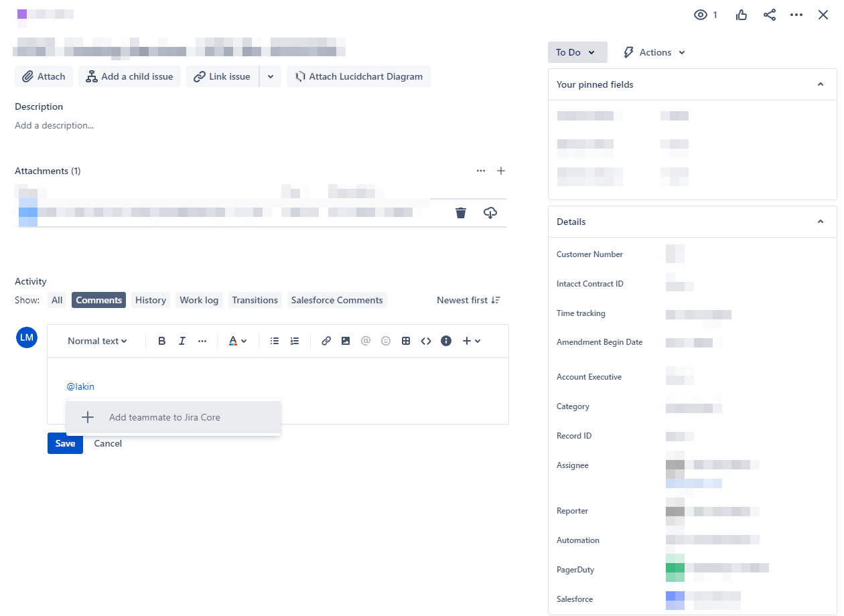Open the Normal text style dropdown
Viewport: 844px width, 616px height.
[x=96, y=341]
